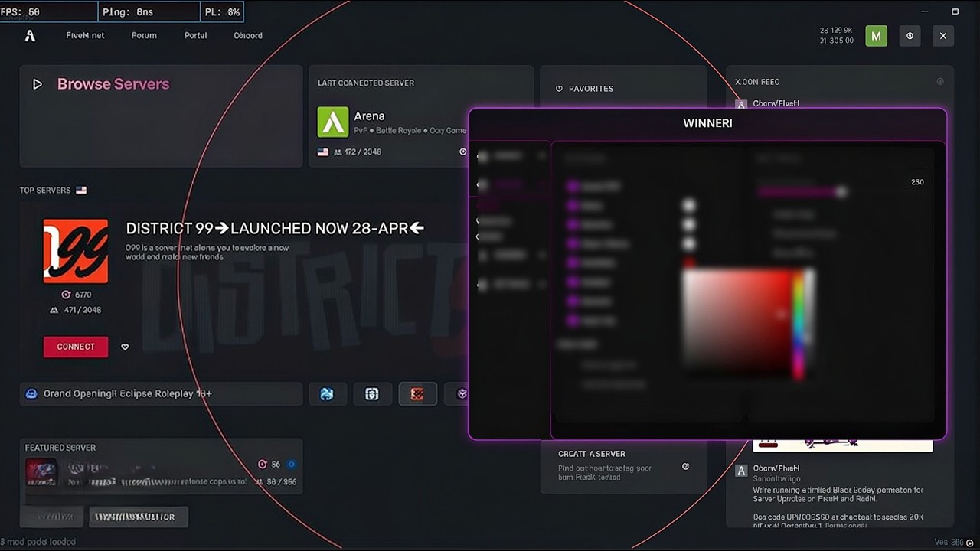Click the Eclipse Roleplay banner icon
The width and height of the screenshot is (980, 551).
click(x=31, y=393)
